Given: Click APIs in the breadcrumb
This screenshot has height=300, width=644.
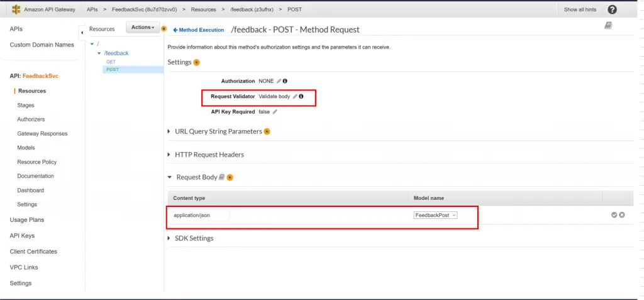Looking at the screenshot, I should click(x=92, y=9).
